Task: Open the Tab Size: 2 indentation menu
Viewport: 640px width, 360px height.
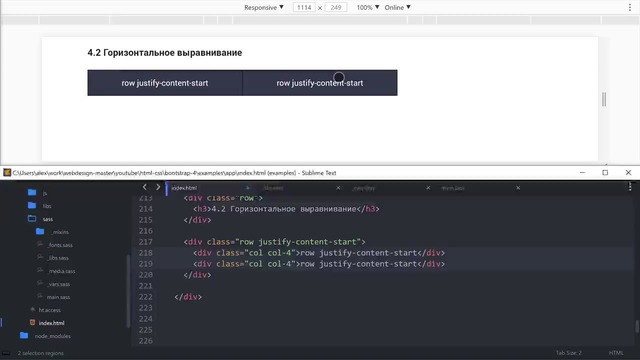Action: click(x=569, y=353)
